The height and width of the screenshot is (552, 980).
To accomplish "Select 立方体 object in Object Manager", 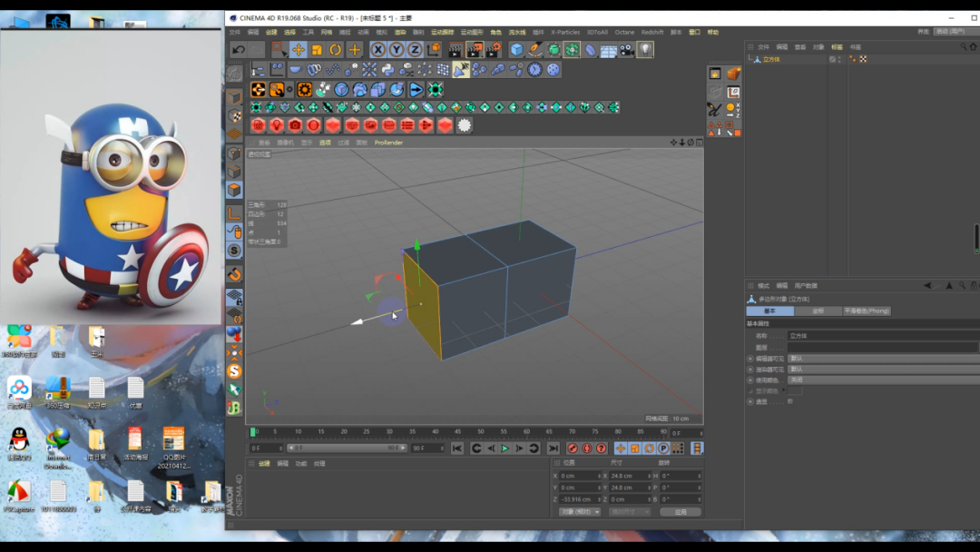I will coord(771,59).
